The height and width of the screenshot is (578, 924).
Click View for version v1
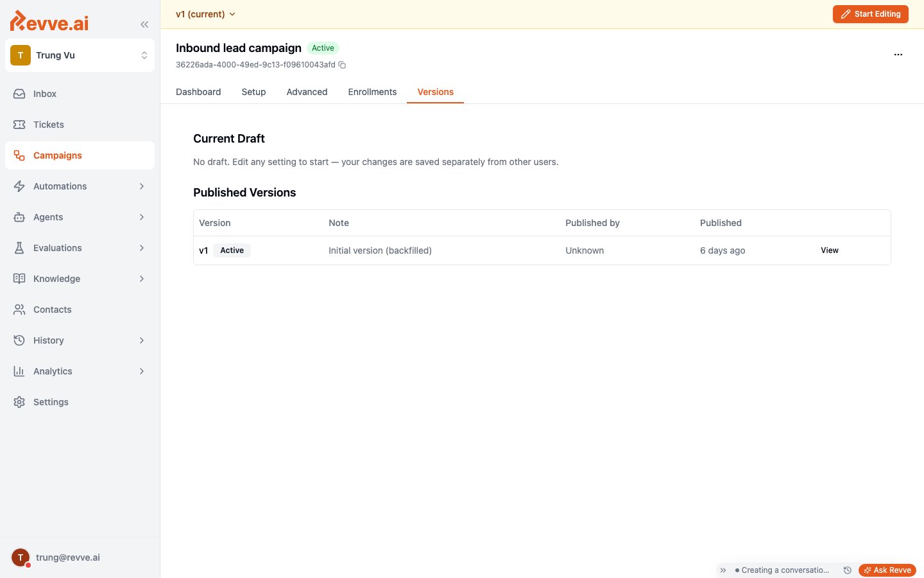click(x=830, y=250)
